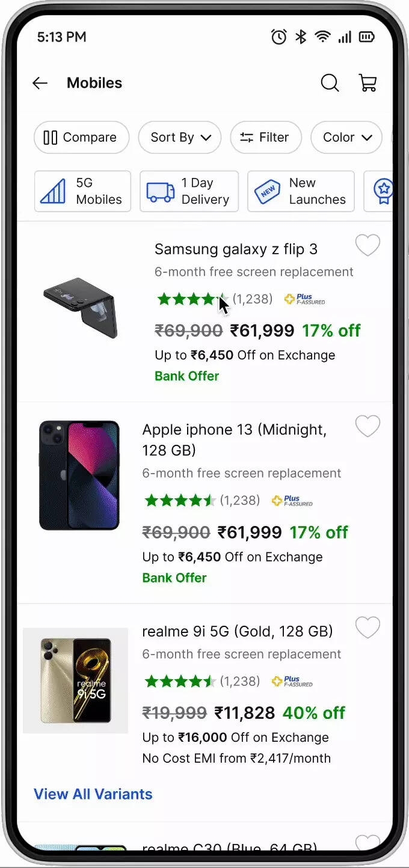This screenshot has width=409, height=868.
Task: Open the realme 9i 5G product image
Action: 76,680
